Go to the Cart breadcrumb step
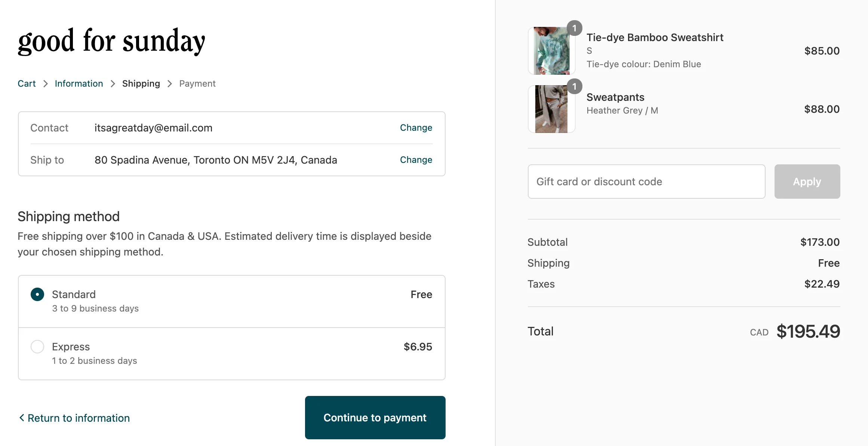Screen dimensions: 868x446 click(27, 84)
